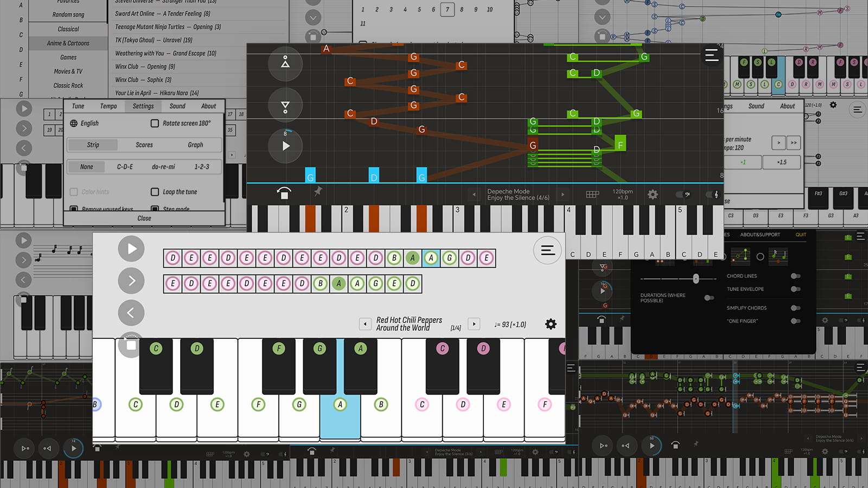Go to next step in Around the World window

[131, 281]
